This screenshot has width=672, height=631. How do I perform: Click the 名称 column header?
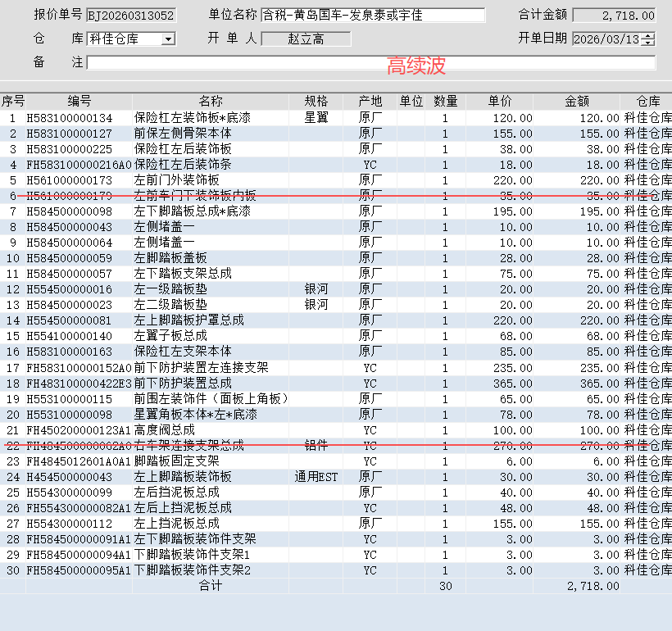point(211,102)
